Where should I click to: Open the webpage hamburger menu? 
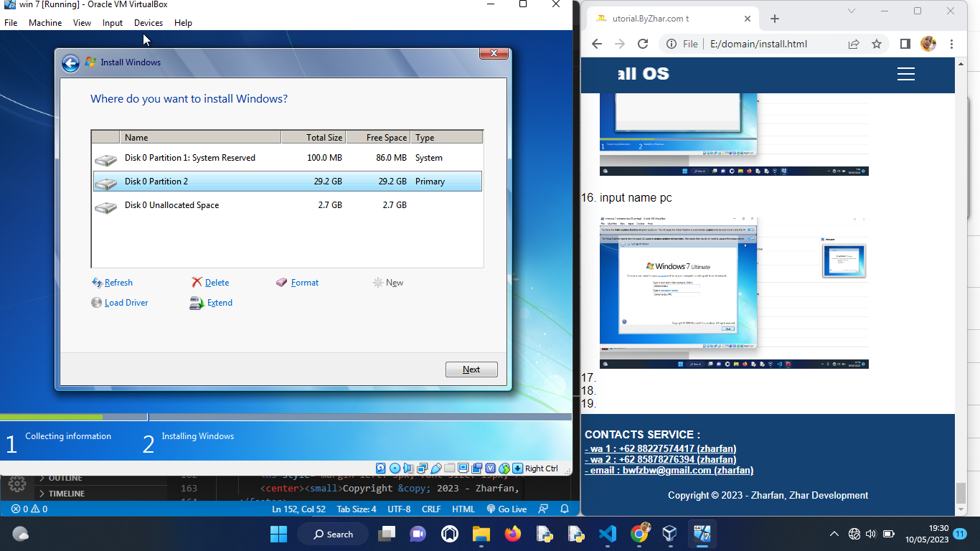tap(906, 74)
